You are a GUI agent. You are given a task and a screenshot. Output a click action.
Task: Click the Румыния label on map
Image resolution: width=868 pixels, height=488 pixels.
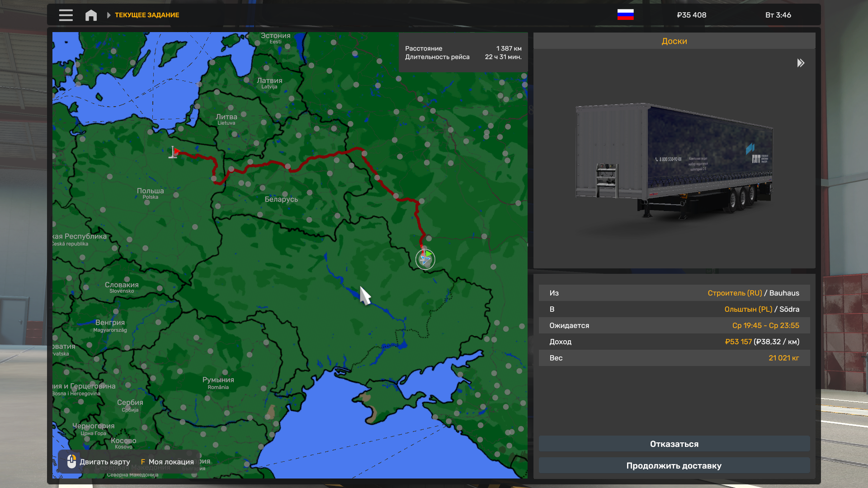coord(218,380)
